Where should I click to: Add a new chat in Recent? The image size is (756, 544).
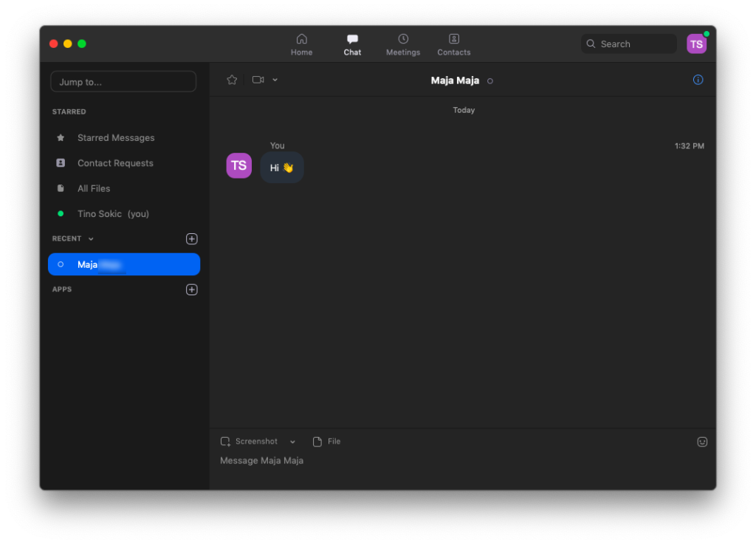pyautogui.click(x=192, y=238)
